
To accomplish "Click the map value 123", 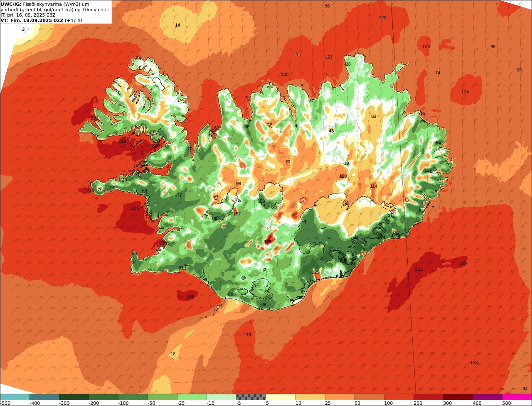I will click(x=328, y=57).
